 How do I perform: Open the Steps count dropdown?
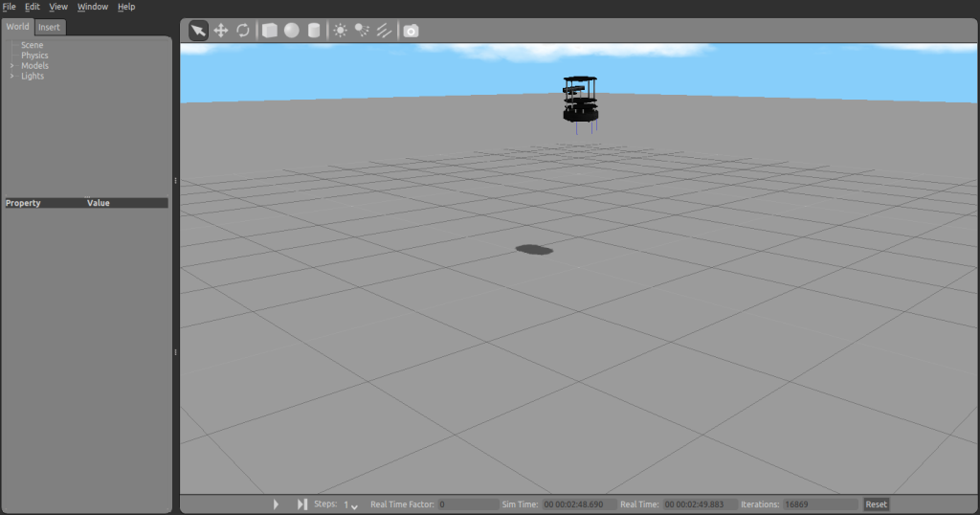pos(350,504)
